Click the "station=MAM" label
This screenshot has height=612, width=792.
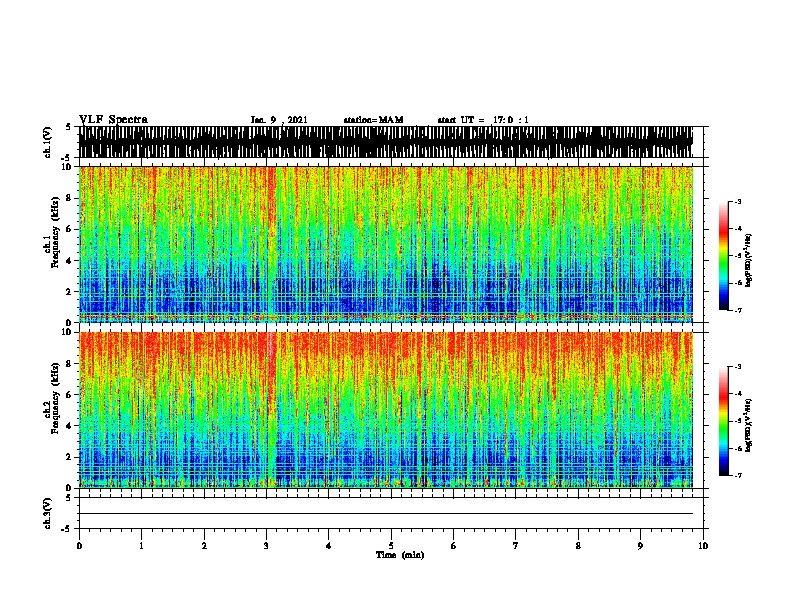[x=373, y=120]
